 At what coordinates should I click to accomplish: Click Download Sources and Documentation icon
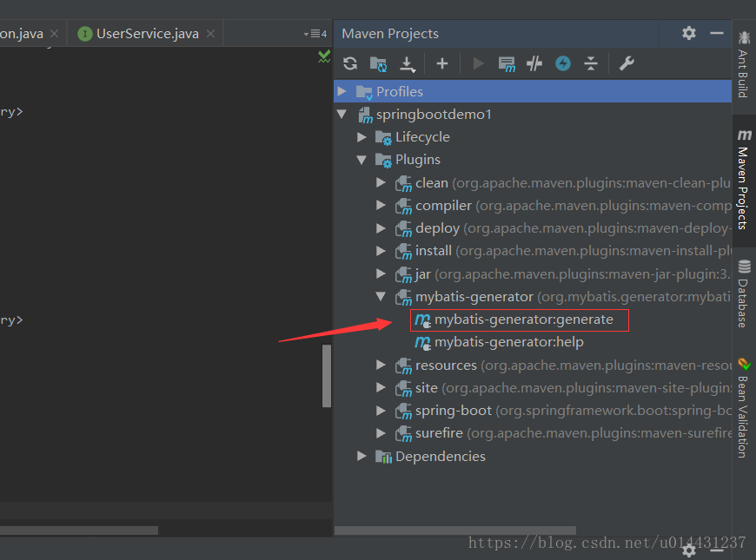pos(408,63)
